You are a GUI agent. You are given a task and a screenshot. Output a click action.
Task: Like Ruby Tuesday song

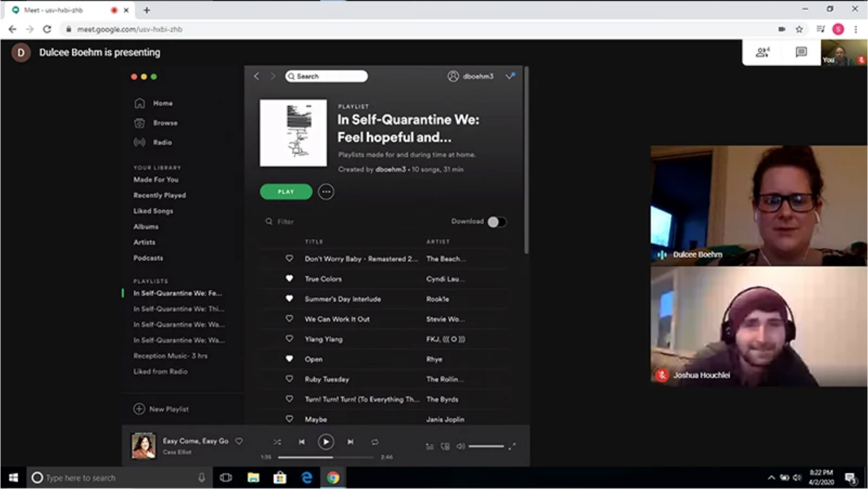click(289, 379)
